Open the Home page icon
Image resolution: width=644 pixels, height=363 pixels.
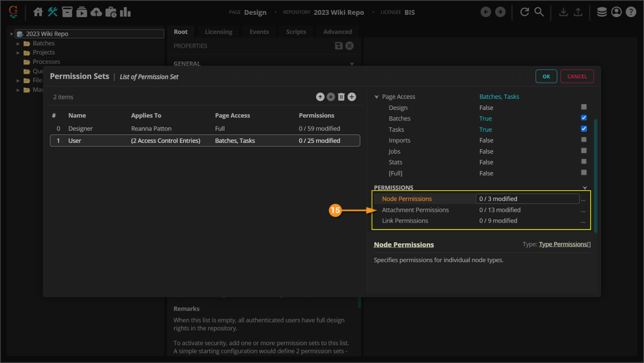click(x=38, y=12)
